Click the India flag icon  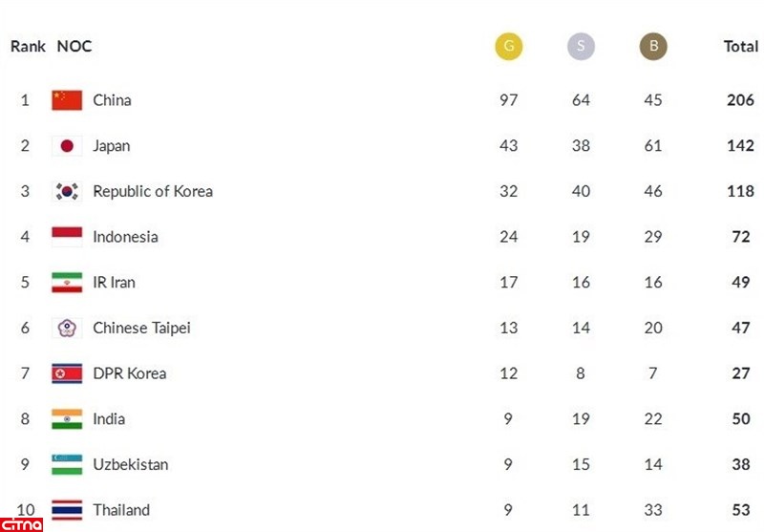[67, 418]
